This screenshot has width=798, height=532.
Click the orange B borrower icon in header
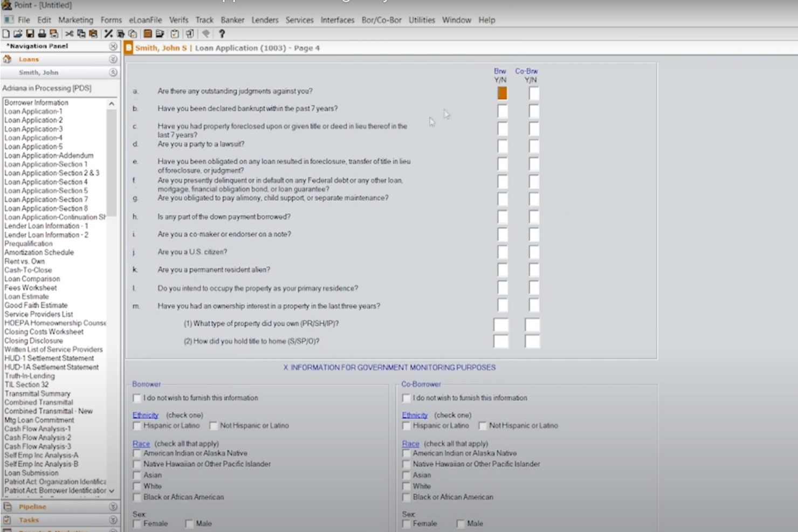click(129, 48)
